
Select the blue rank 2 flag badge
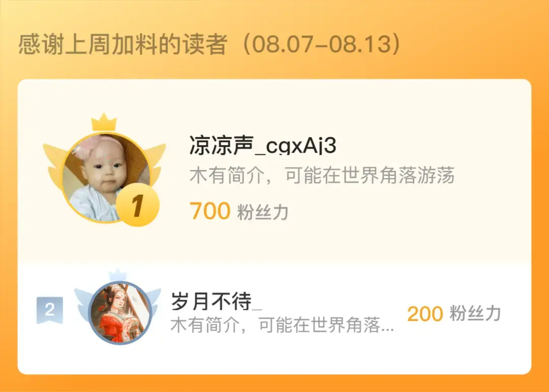pos(50,310)
